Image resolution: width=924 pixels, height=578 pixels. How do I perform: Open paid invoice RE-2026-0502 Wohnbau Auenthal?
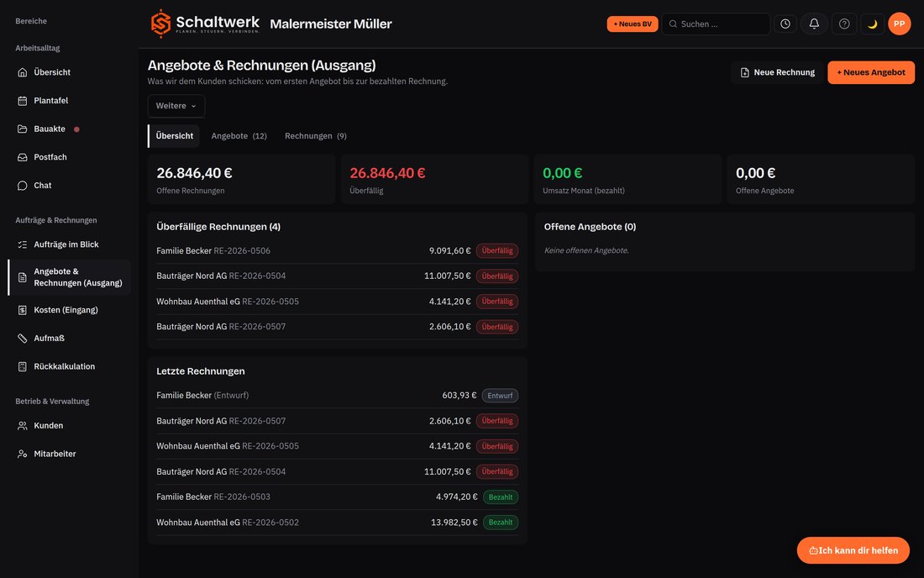coord(337,523)
